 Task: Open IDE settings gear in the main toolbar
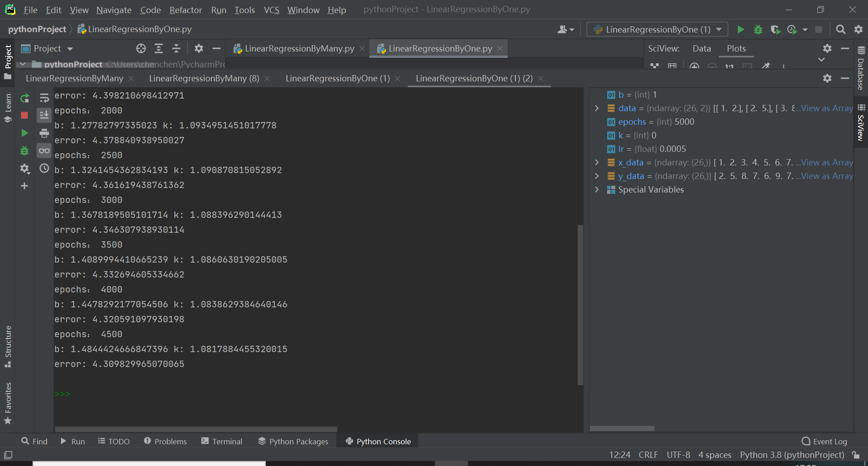coord(859,29)
